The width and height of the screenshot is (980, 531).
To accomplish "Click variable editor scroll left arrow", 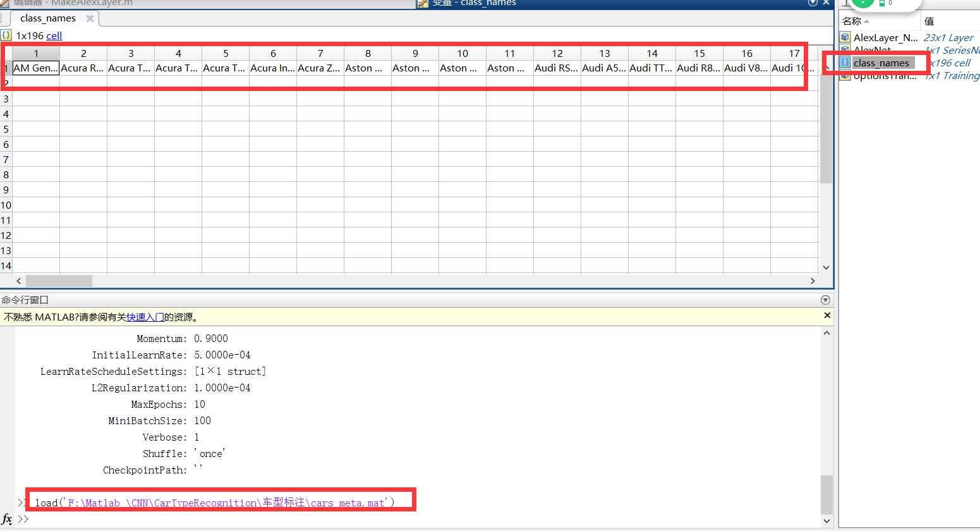I will 18,281.
